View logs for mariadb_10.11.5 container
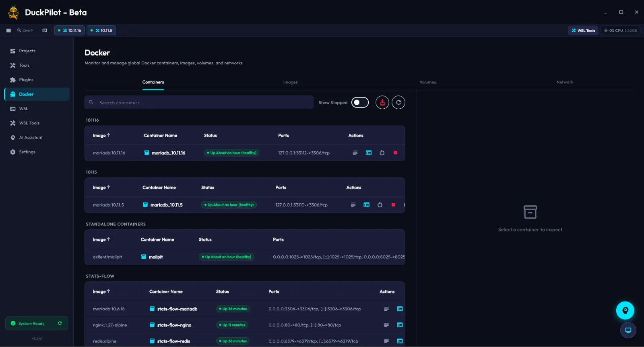644x347 pixels. pos(353,205)
